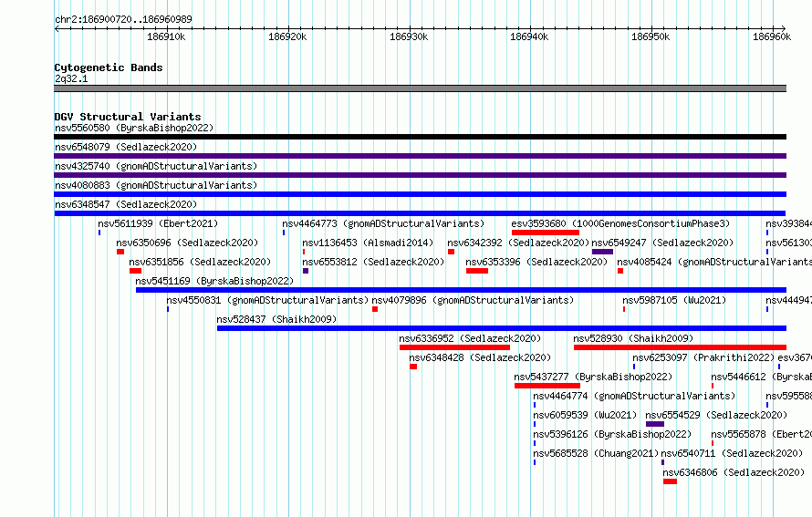The width and height of the screenshot is (812, 517).
Task: Open nsv4464773 (gnomADStructuralVariants) label
Action: [x=383, y=223]
